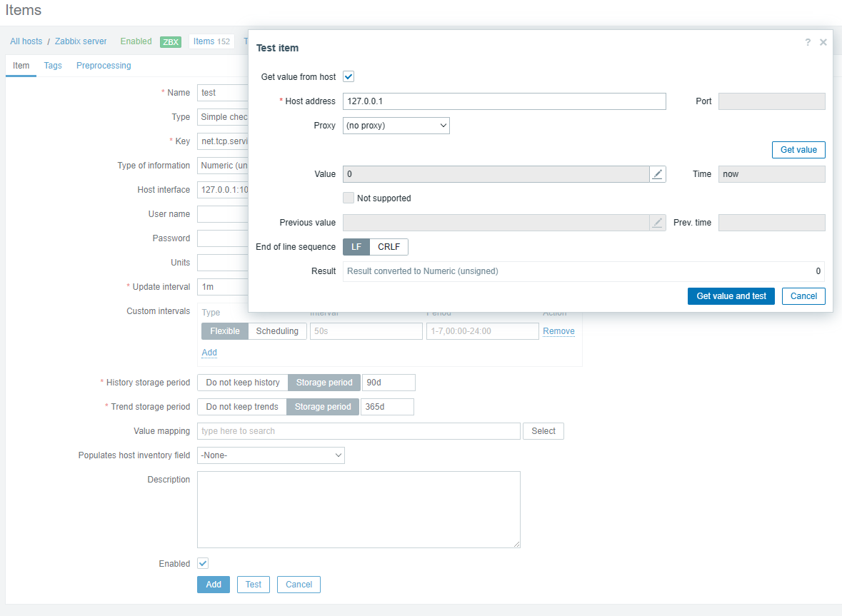The height and width of the screenshot is (616, 842).
Task: Focus the Prev. time field
Action: click(771, 223)
